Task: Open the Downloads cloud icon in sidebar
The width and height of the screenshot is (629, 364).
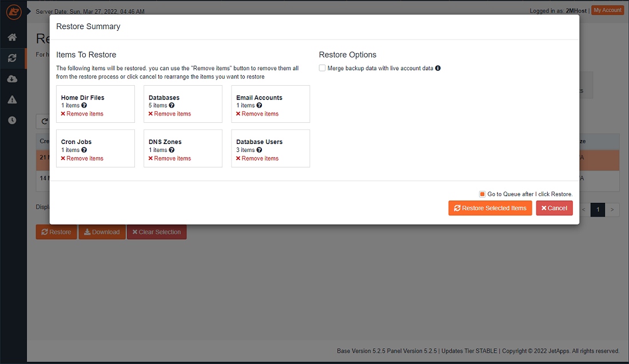Action: 12,79
